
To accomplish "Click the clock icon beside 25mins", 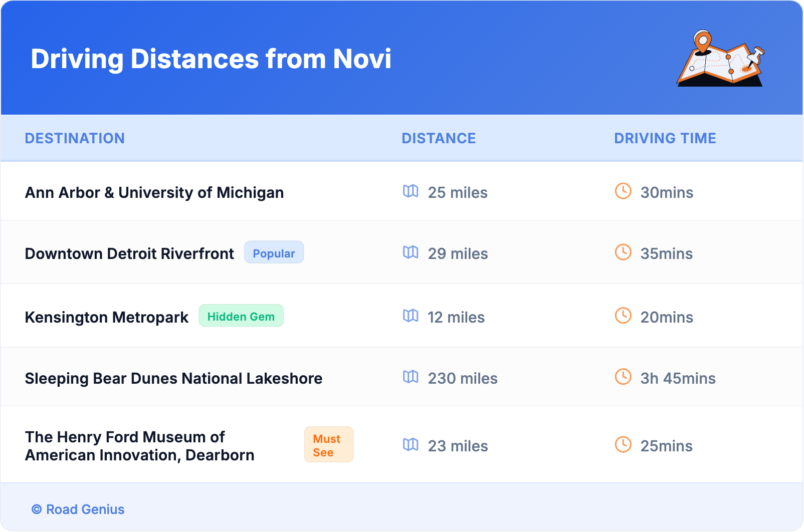I will point(623,445).
